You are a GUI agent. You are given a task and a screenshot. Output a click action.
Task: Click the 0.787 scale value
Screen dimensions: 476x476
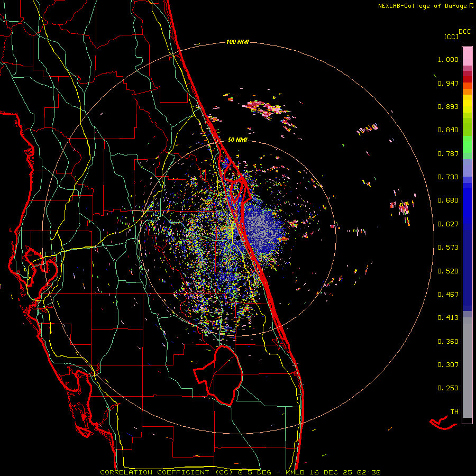[448, 153]
